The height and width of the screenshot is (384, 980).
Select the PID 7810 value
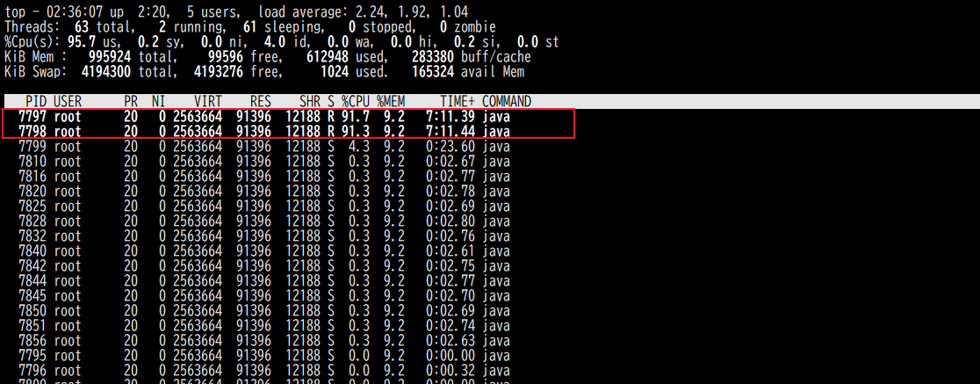pyautogui.click(x=32, y=162)
